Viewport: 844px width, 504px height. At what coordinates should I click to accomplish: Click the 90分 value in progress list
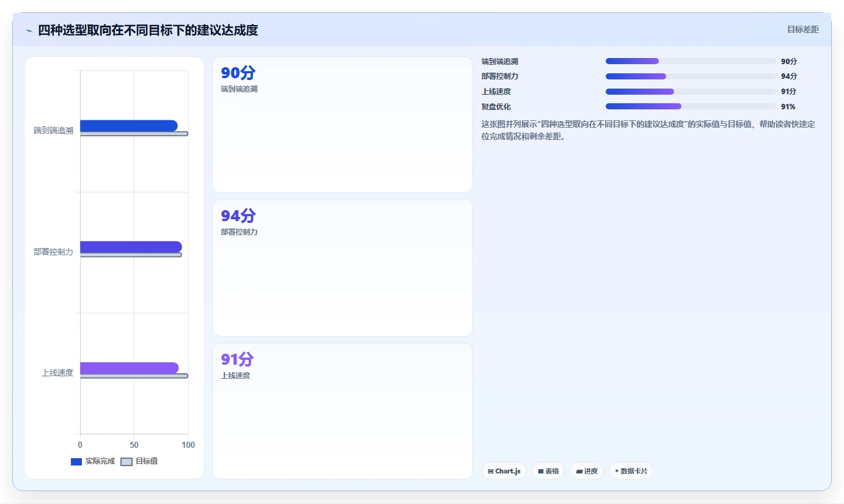coord(789,61)
